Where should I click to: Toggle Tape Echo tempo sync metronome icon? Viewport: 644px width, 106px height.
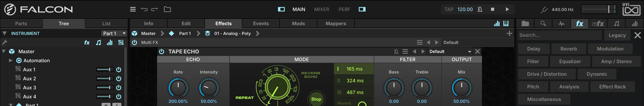pyautogui.click(x=396, y=51)
